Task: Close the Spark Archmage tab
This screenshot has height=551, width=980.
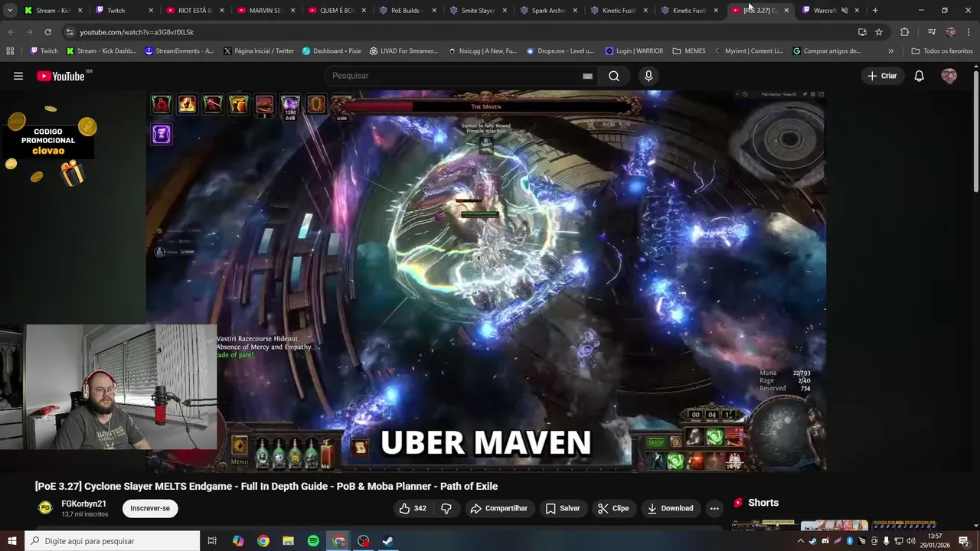Action: (x=575, y=11)
